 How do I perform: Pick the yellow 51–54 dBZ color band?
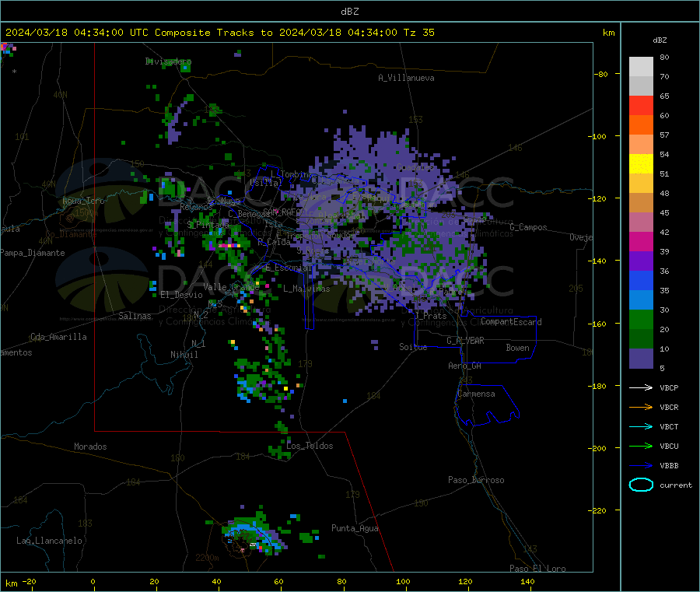coord(641,164)
